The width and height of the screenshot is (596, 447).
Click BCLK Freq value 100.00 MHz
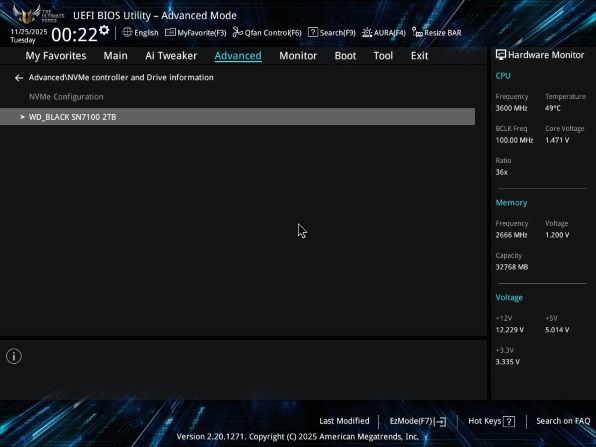(514, 140)
